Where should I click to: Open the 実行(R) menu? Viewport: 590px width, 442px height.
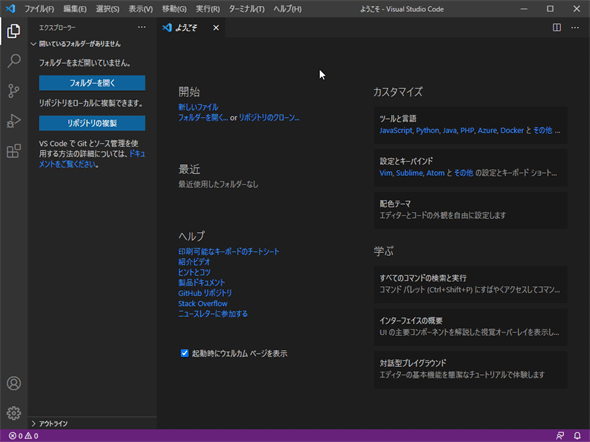[208, 9]
